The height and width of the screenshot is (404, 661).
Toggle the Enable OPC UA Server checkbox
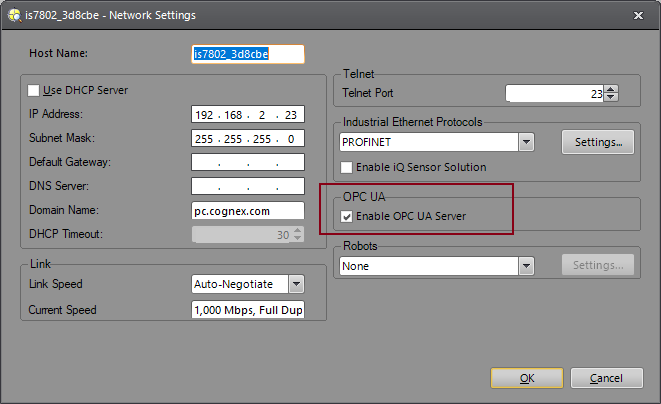click(x=347, y=216)
